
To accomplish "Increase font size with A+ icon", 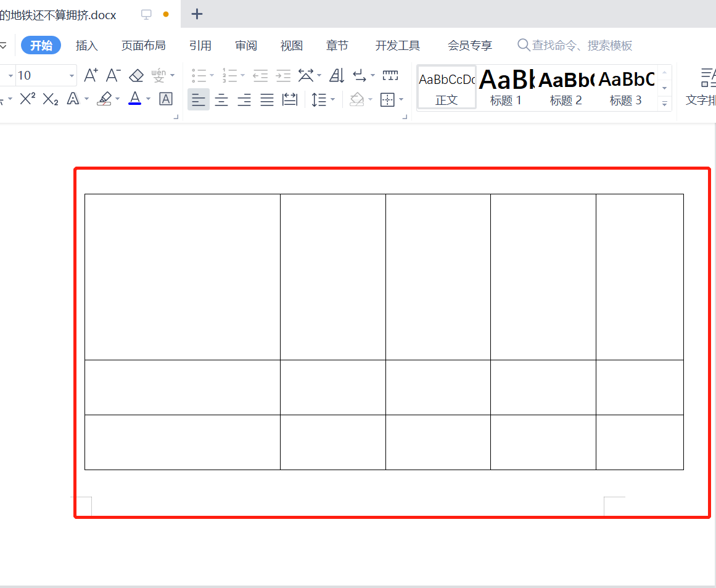I will [91, 75].
